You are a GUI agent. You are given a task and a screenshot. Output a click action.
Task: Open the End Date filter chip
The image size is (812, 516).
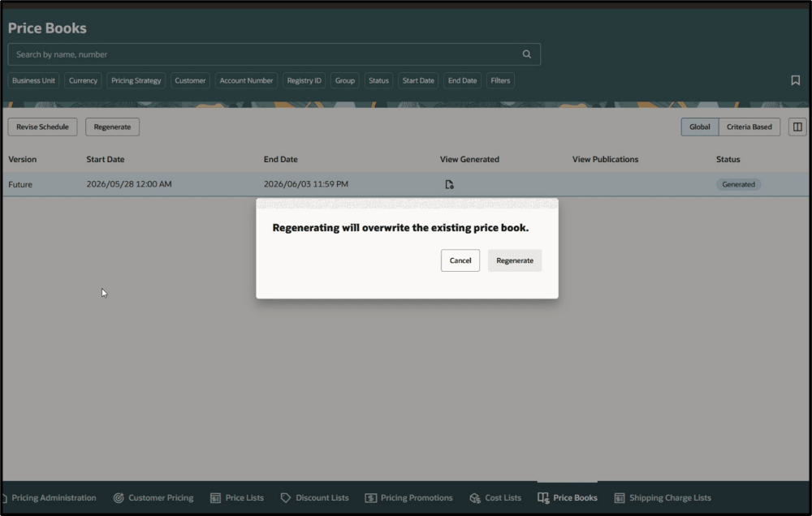click(462, 80)
